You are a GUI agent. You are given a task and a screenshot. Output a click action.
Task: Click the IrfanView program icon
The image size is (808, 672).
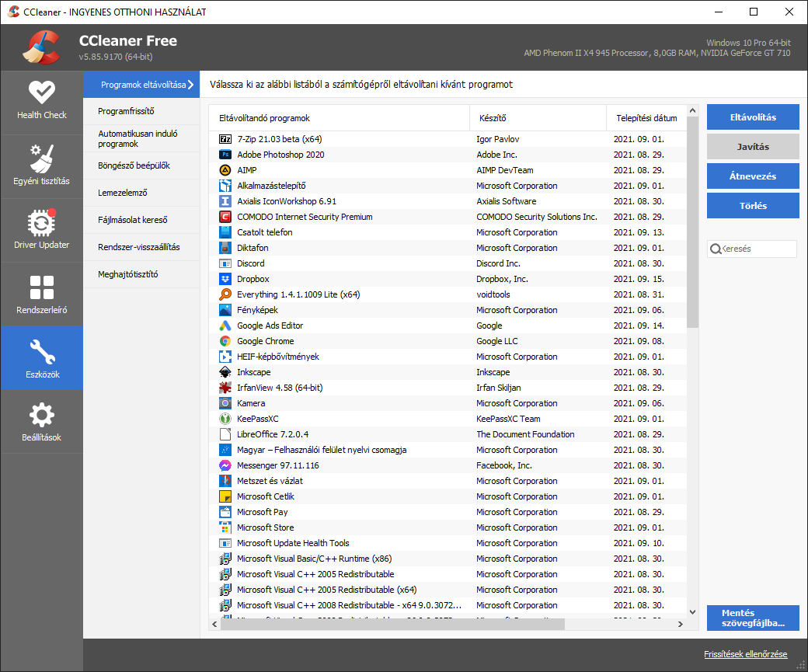225,388
